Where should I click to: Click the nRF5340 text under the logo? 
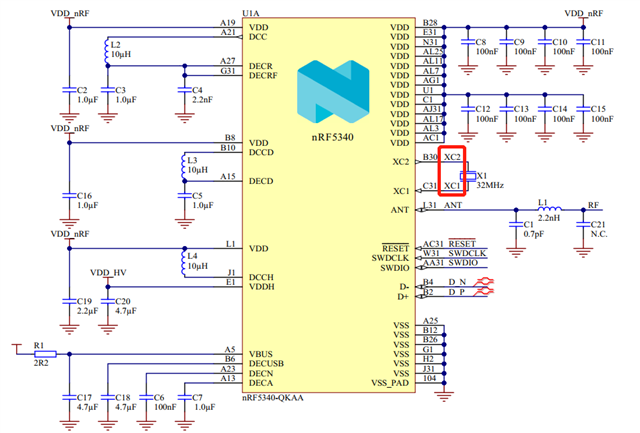pyautogui.click(x=333, y=137)
